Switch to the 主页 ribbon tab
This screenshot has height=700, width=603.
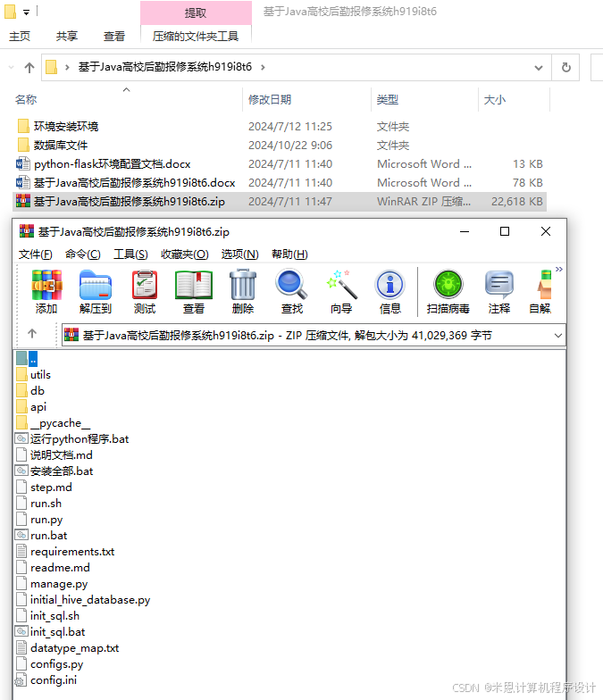coord(20,36)
